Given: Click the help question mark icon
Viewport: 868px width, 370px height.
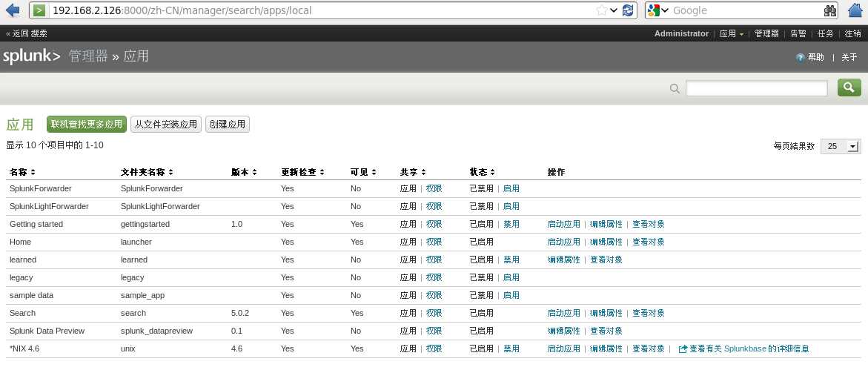Looking at the screenshot, I should click(800, 58).
